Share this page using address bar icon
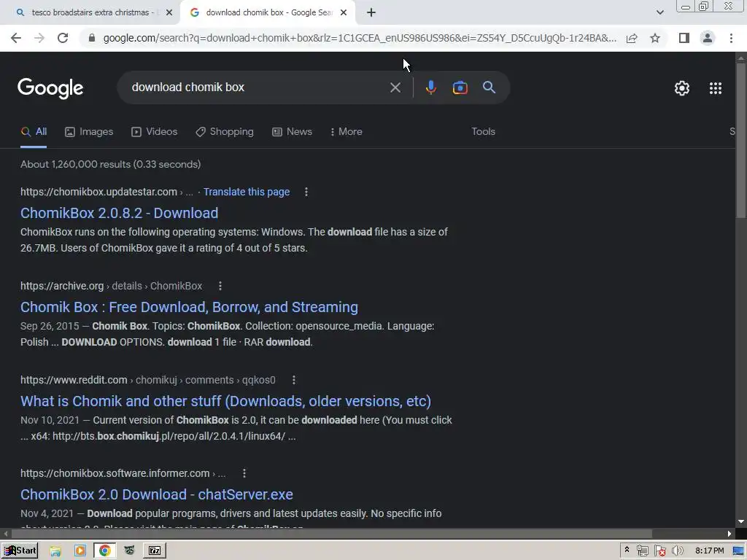 coord(632,38)
